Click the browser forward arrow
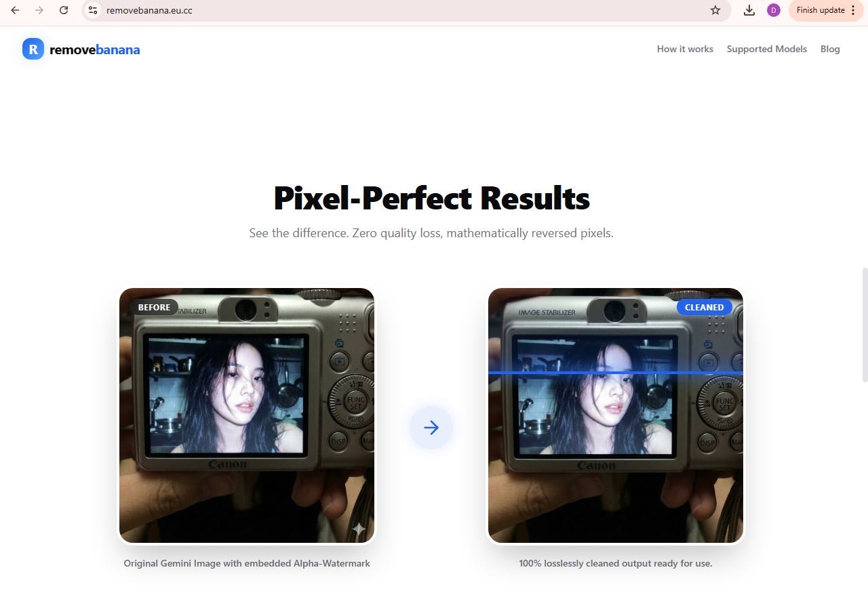Image resolution: width=868 pixels, height=593 pixels. pos(39,10)
